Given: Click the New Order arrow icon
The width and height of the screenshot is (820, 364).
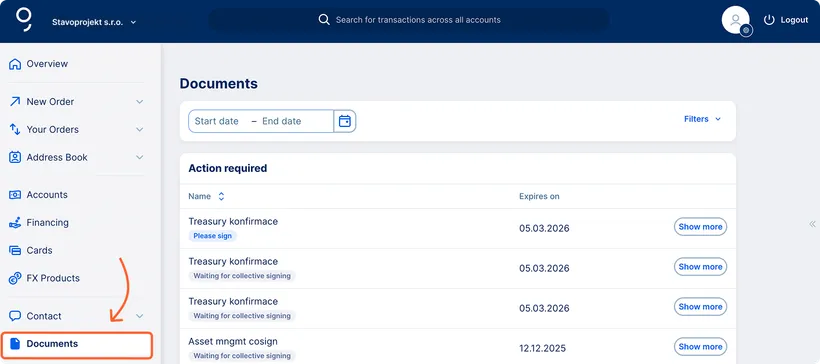Looking at the screenshot, I should pyautogui.click(x=15, y=101).
